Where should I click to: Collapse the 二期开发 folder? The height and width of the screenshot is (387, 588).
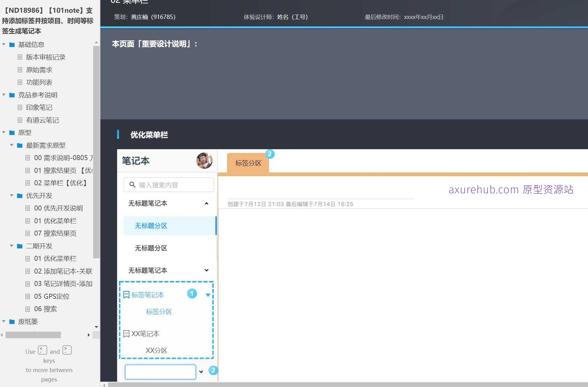pos(11,246)
